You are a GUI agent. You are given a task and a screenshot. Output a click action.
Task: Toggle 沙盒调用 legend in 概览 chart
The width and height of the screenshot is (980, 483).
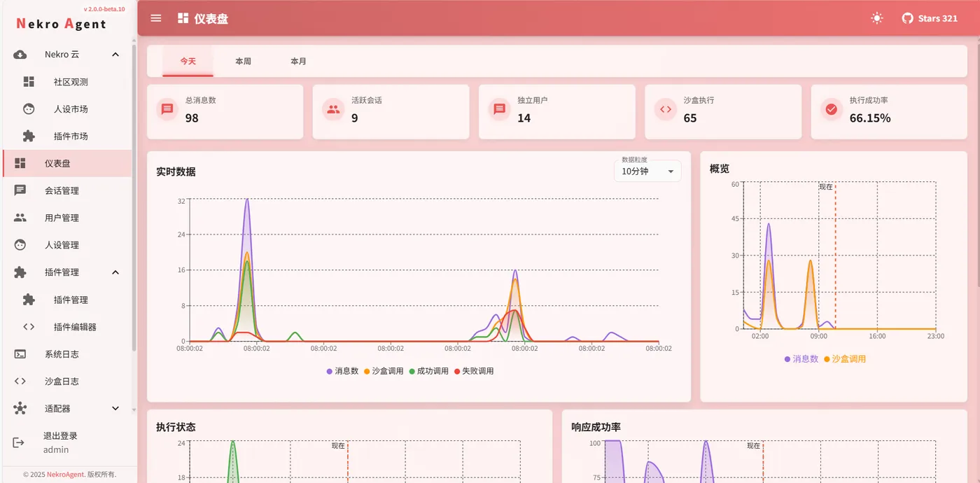(x=845, y=359)
